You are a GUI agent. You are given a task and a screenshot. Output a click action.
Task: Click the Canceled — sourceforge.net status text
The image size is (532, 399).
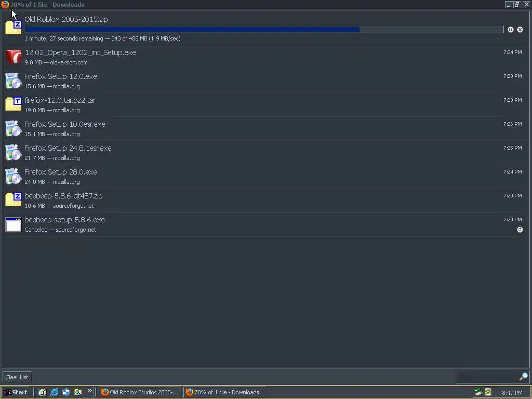[60, 230]
